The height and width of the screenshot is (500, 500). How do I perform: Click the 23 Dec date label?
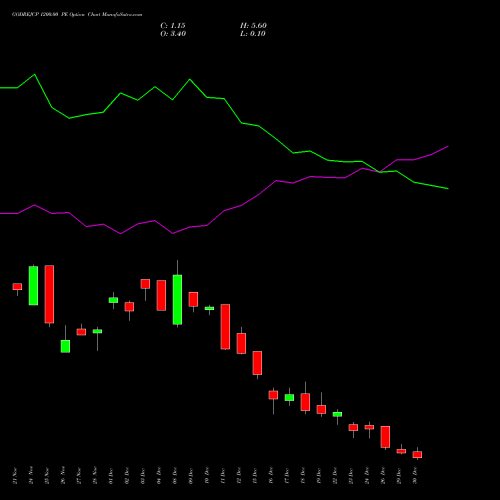coord(351,476)
